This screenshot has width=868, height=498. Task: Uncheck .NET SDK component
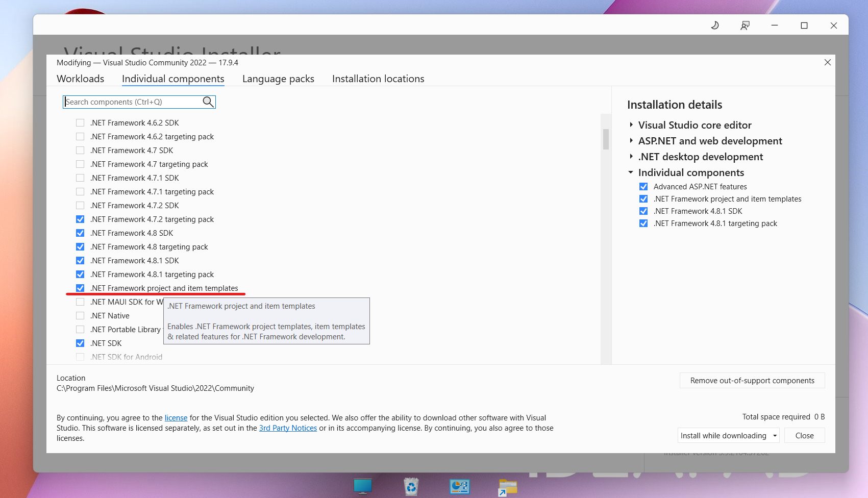point(80,343)
